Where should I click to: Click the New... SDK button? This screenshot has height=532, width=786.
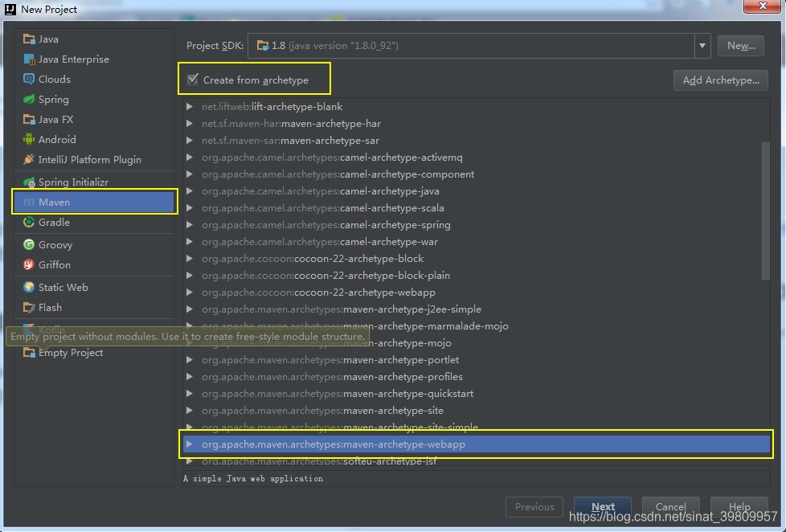(x=741, y=46)
